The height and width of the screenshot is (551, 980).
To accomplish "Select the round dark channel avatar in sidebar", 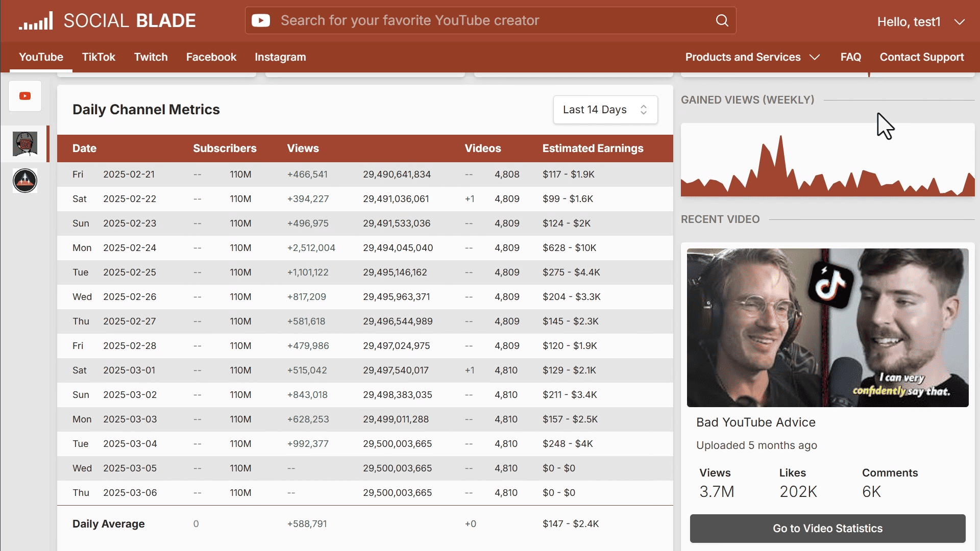I will 25,181.
